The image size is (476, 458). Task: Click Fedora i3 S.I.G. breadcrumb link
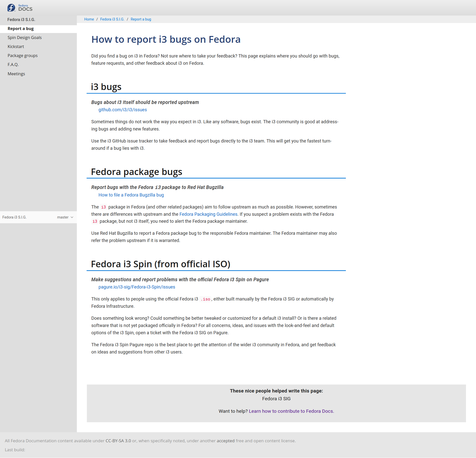point(112,19)
